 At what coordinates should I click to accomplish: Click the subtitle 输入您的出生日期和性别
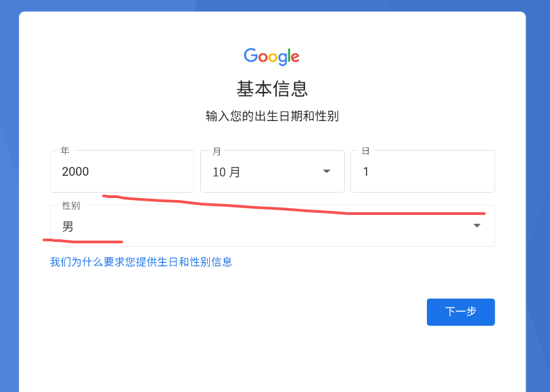[272, 116]
